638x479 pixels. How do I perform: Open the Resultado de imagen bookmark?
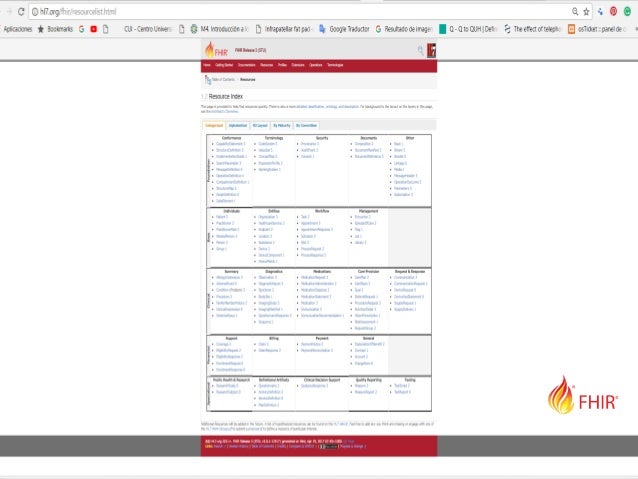[403, 29]
